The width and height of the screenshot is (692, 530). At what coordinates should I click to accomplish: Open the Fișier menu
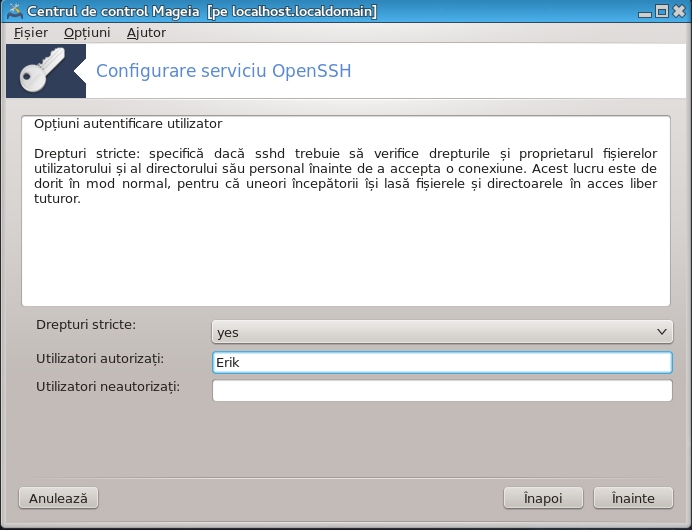(30, 33)
